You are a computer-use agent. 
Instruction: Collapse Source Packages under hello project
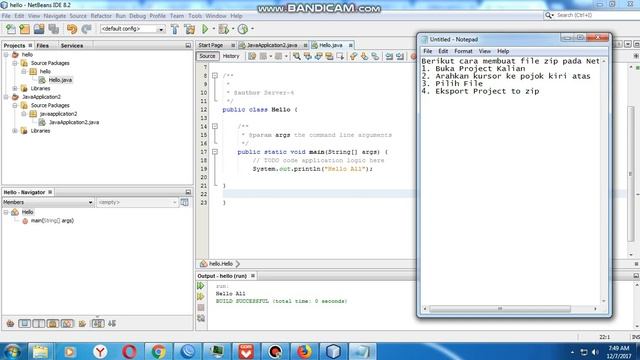[x=15, y=63]
